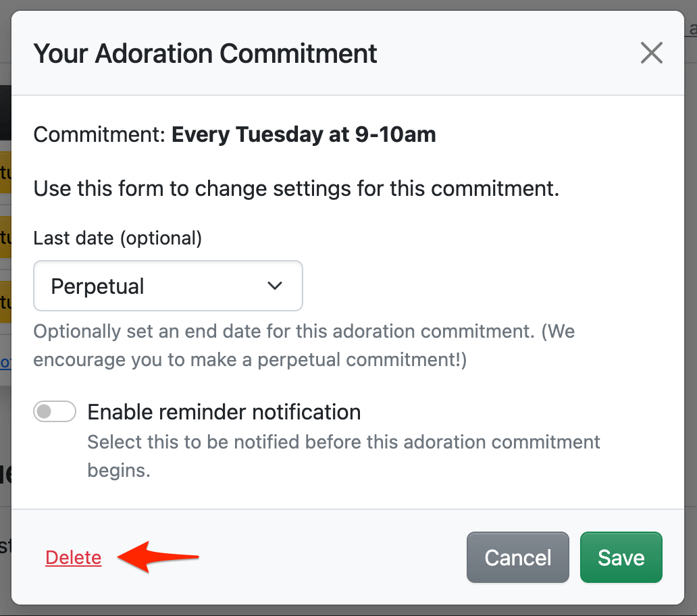This screenshot has width=697, height=616.
Task: Click the chevron arrow in Perpetual selector
Action: pos(275,286)
